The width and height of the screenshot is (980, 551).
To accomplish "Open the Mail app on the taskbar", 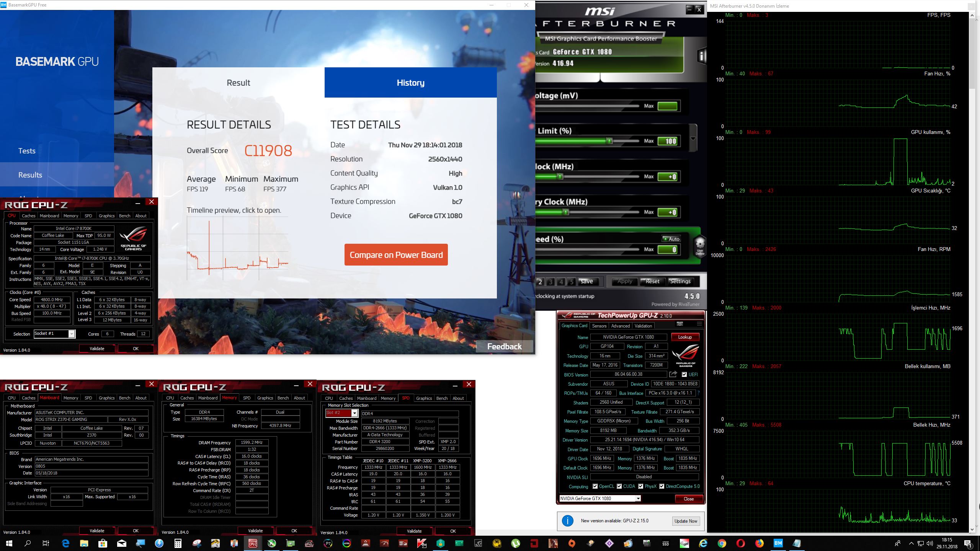I will [122, 543].
